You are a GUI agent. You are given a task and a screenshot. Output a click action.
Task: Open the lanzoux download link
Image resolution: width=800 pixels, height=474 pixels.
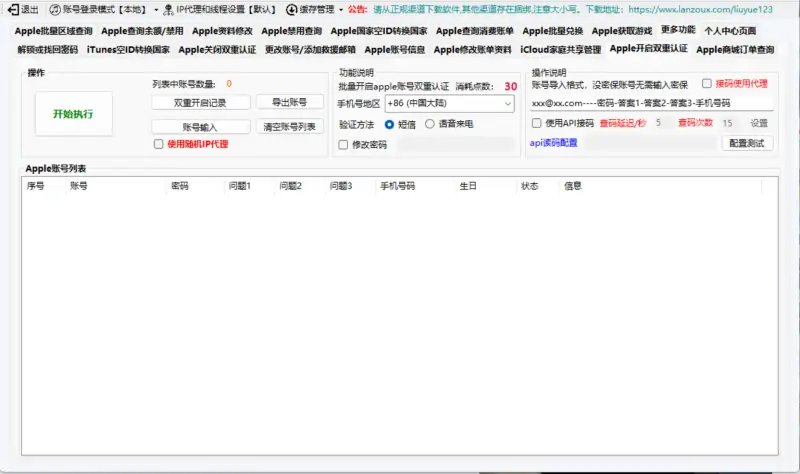point(701,10)
